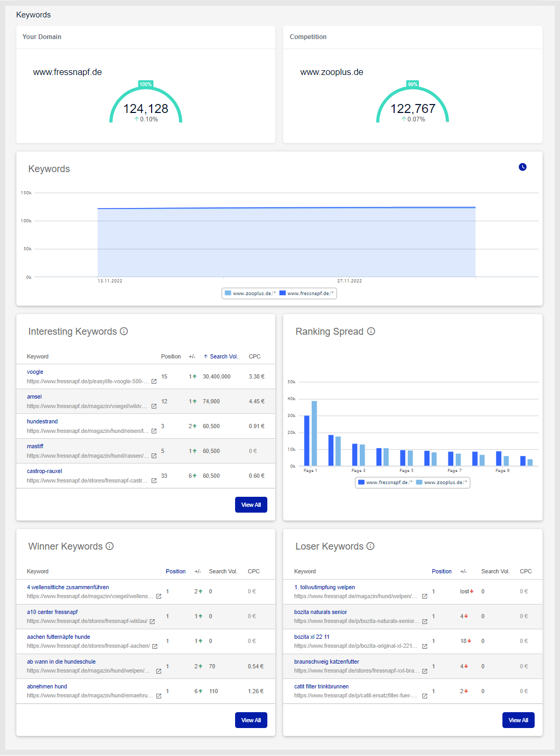Viewport: 560px width, 756px height.
Task: Click the Keywords area chart filled region
Action: (x=286, y=242)
